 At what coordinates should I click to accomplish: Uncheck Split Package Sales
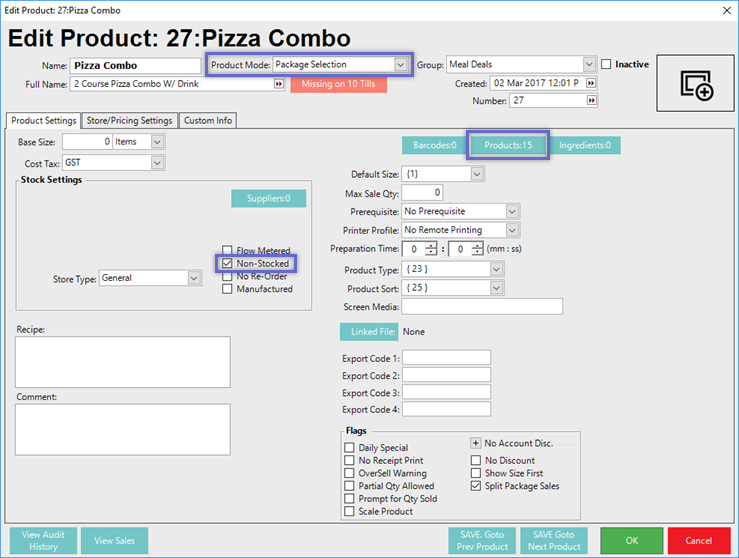point(476,486)
